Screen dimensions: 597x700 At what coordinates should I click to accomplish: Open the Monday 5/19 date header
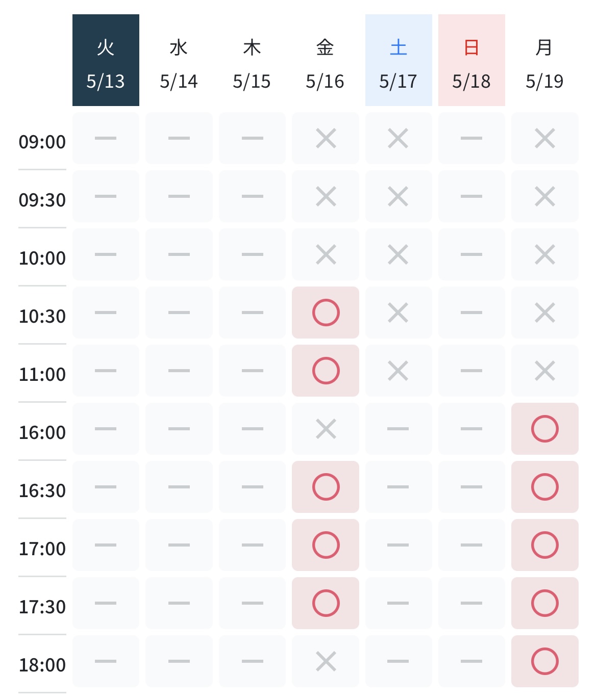545,60
